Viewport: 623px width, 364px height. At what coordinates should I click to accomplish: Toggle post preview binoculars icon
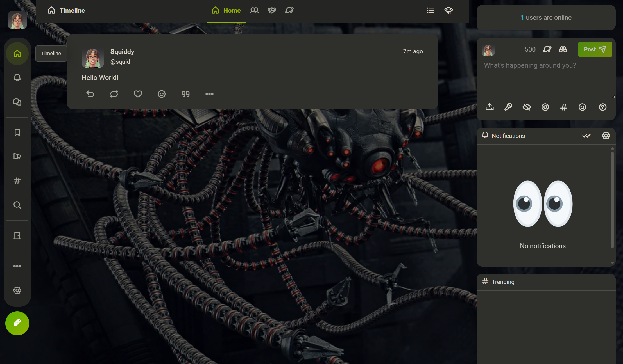[x=563, y=49]
